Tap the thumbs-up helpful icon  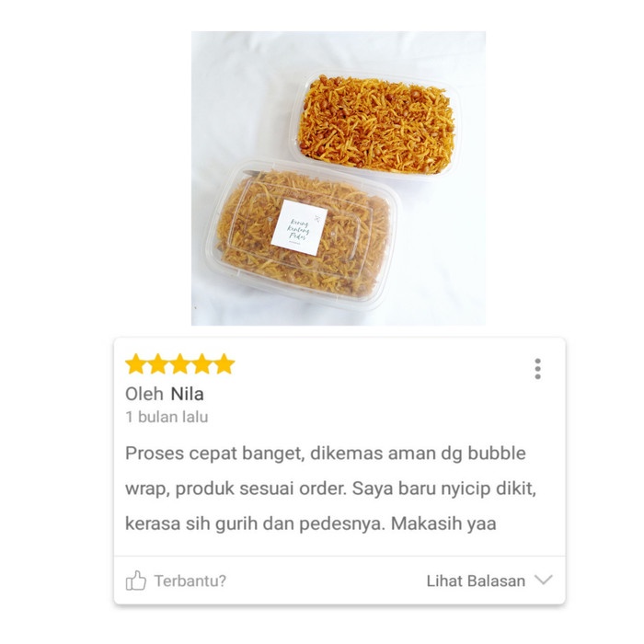click(135, 581)
